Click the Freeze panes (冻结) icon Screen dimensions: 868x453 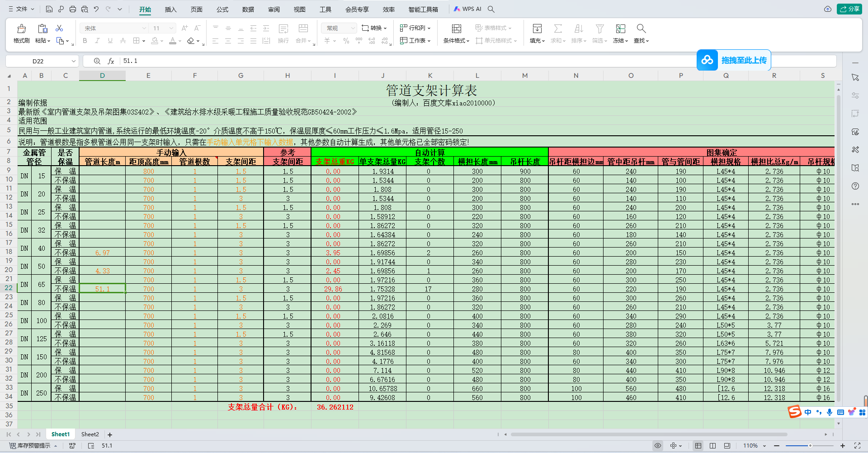click(621, 29)
